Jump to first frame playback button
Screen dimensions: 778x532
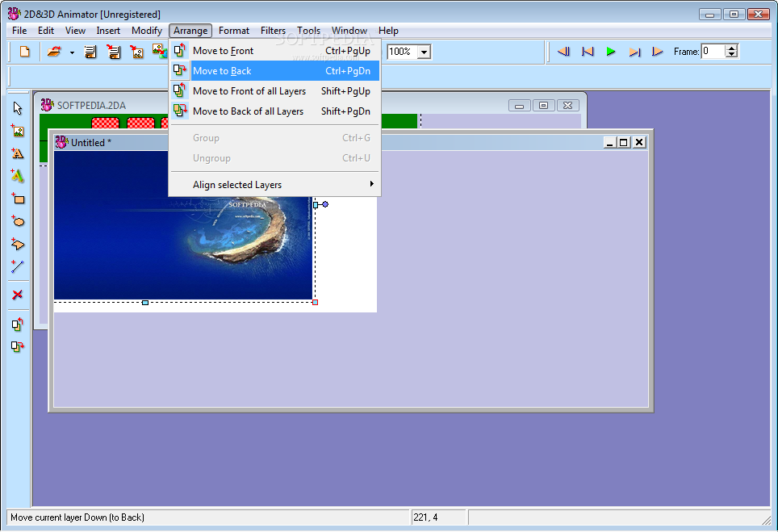(588, 52)
